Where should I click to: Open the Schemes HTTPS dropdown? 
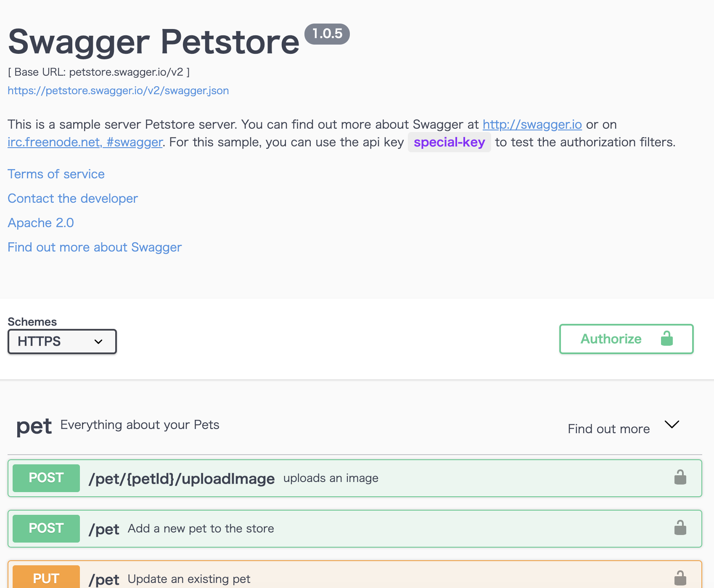click(62, 342)
